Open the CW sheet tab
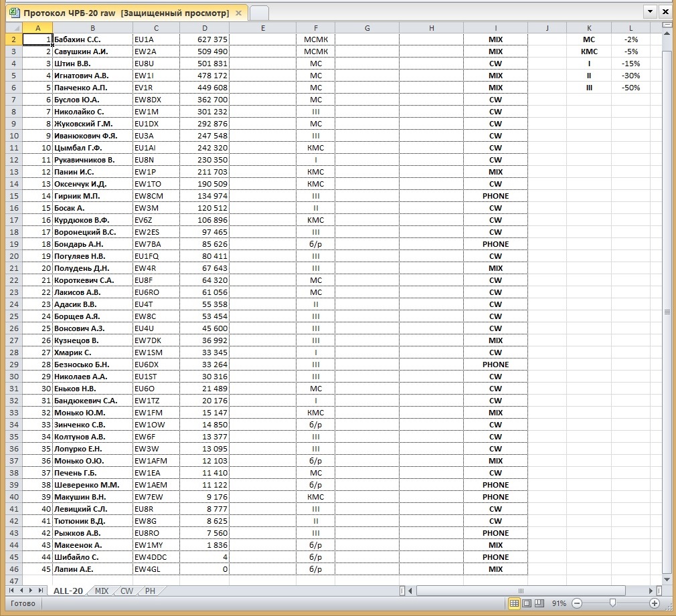This screenshot has height=616, width=676. point(126,591)
